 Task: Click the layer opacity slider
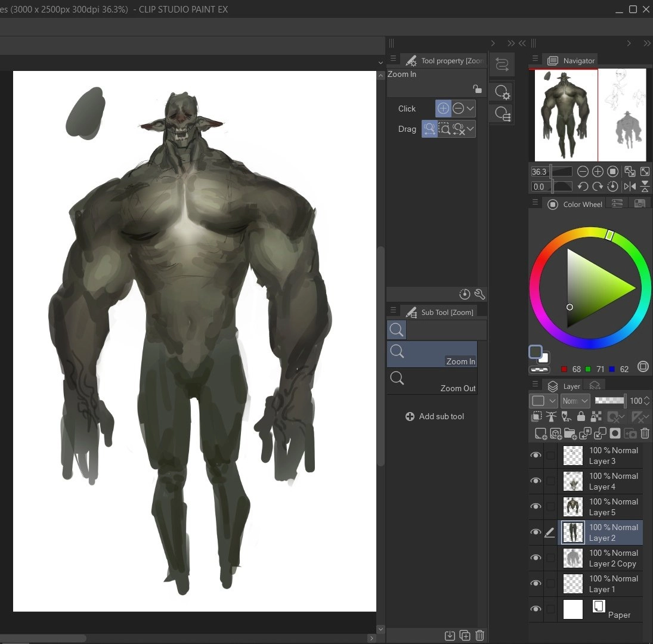(x=610, y=401)
